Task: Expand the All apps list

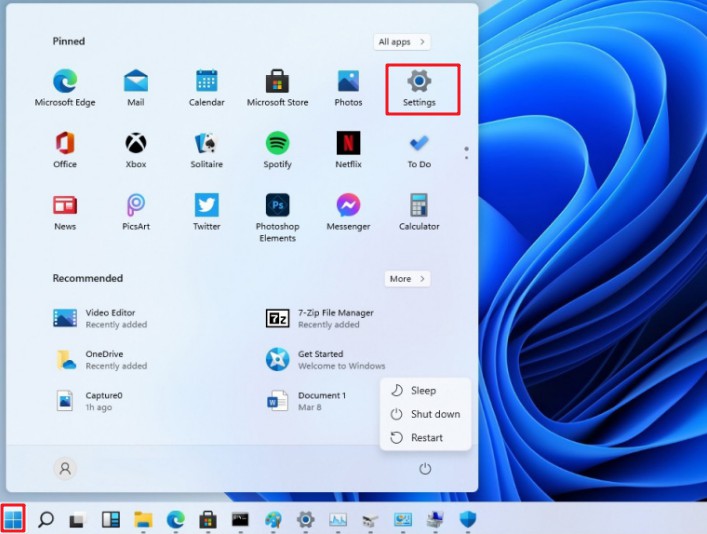Action: click(401, 42)
